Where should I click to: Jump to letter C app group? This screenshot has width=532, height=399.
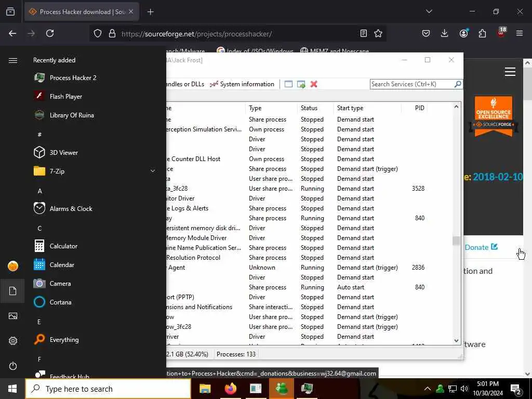click(x=39, y=229)
